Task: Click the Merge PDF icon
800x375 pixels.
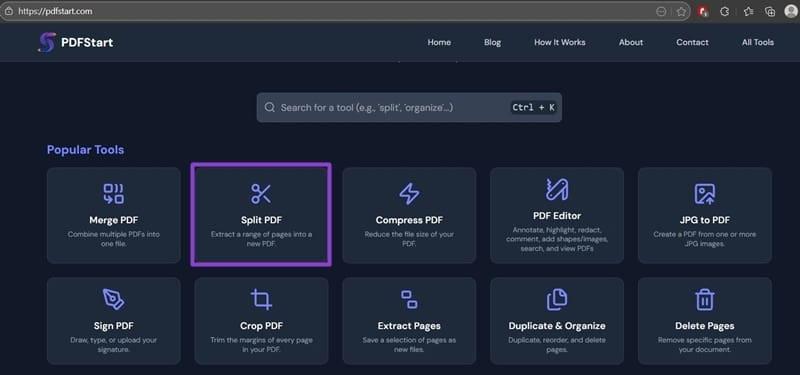Action: coord(113,194)
